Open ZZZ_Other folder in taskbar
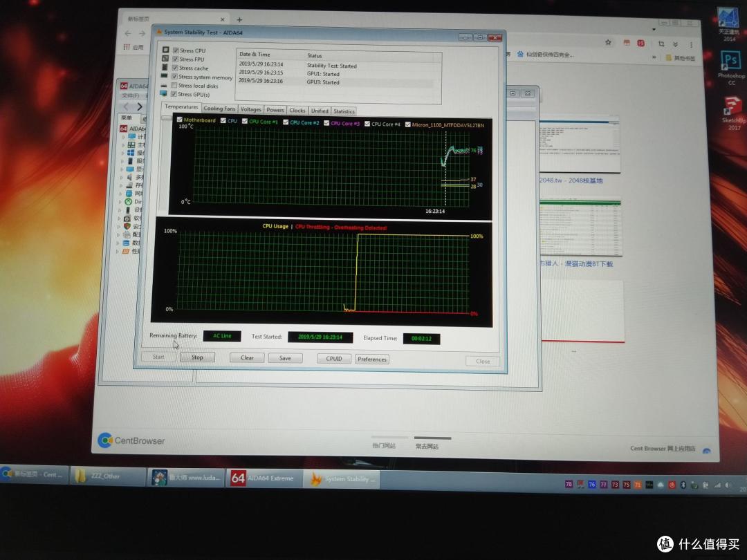The image size is (747, 560). click(x=107, y=475)
